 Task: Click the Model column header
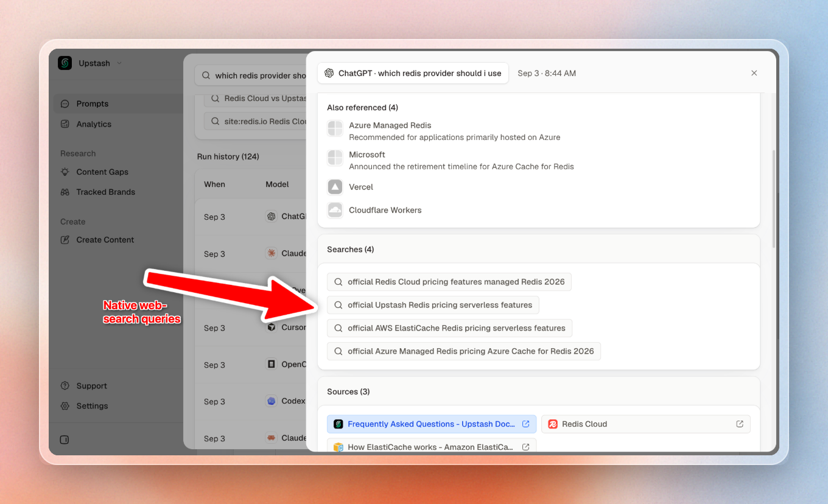click(x=277, y=184)
